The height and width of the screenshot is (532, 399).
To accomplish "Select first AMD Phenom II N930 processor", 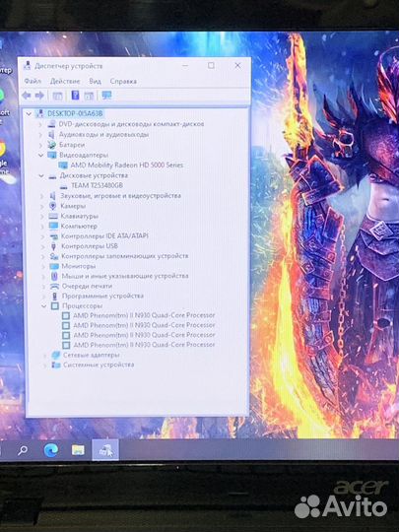I will (144, 315).
